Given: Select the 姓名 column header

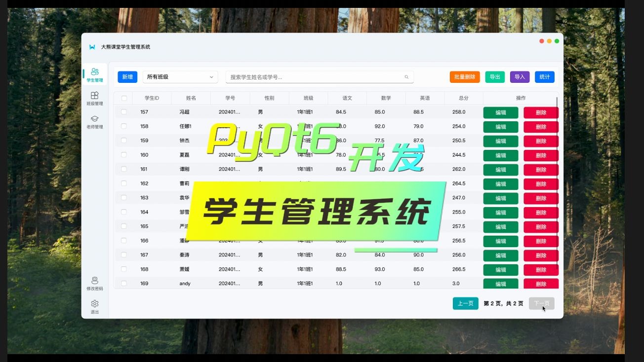Looking at the screenshot, I should click(x=191, y=98).
